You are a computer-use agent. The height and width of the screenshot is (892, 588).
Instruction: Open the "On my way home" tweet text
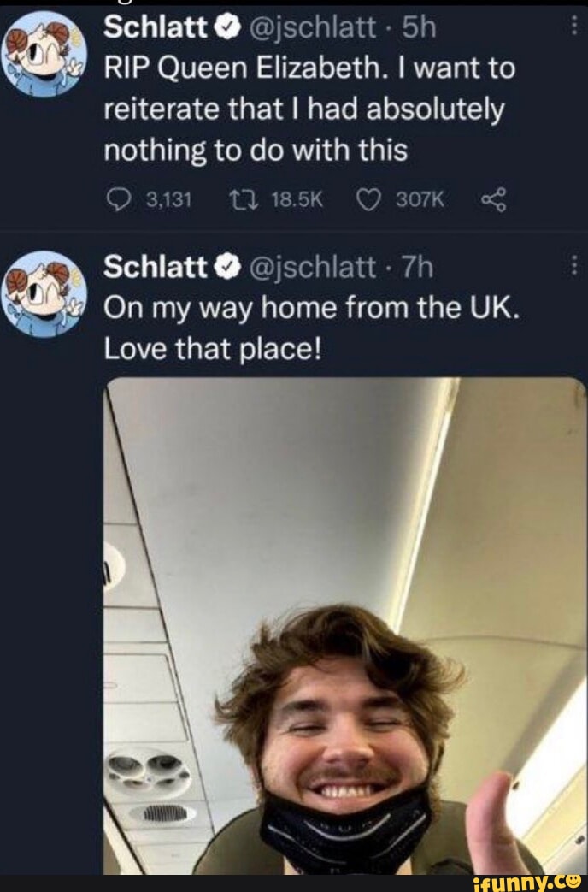[x=311, y=328]
